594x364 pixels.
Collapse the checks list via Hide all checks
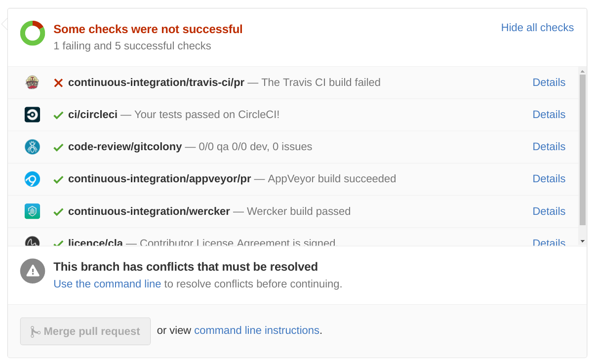point(537,28)
